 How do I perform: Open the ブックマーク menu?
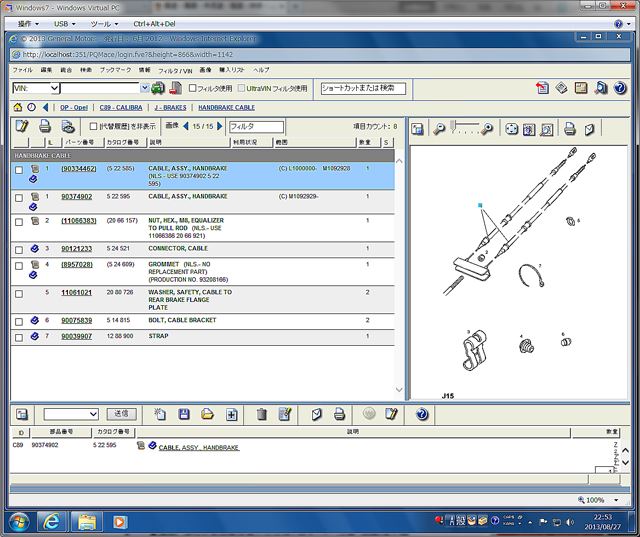[116, 70]
